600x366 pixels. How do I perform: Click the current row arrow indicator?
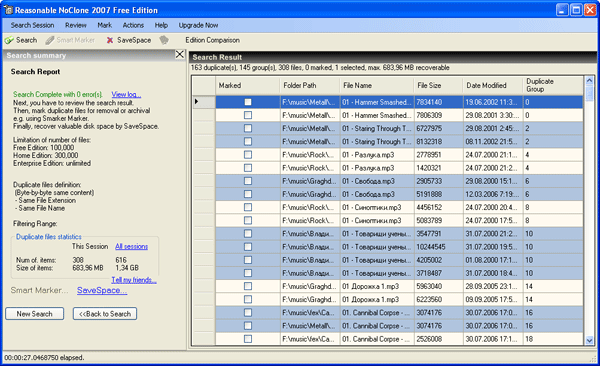point(196,101)
